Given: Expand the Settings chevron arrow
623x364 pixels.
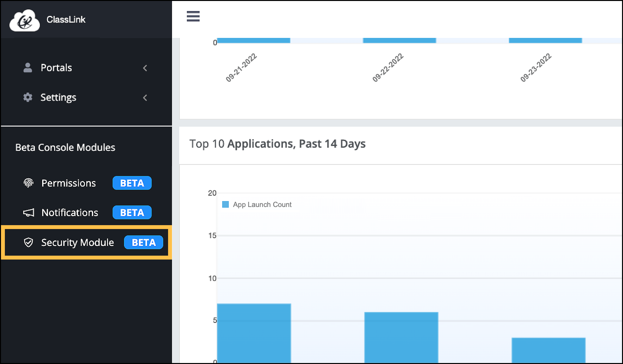Looking at the screenshot, I should pos(145,98).
